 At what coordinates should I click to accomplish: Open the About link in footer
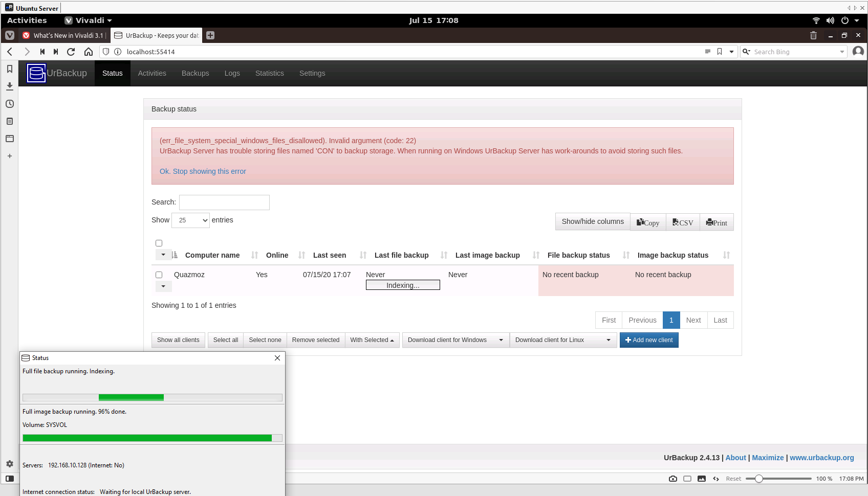[x=735, y=458]
